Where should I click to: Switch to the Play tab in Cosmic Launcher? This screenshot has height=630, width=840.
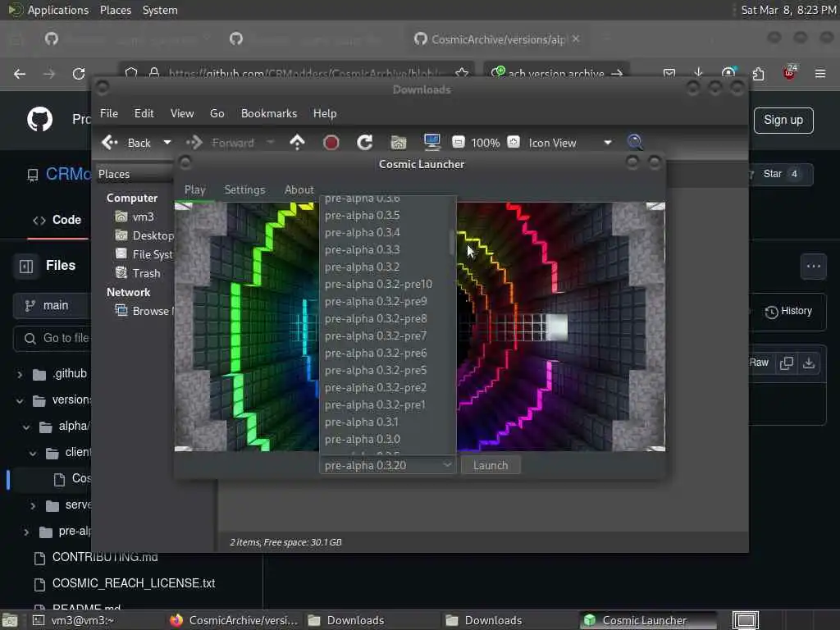tap(195, 189)
